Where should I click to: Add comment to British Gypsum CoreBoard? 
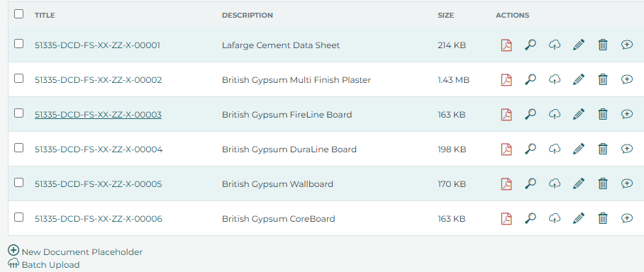pyautogui.click(x=627, y=218)
